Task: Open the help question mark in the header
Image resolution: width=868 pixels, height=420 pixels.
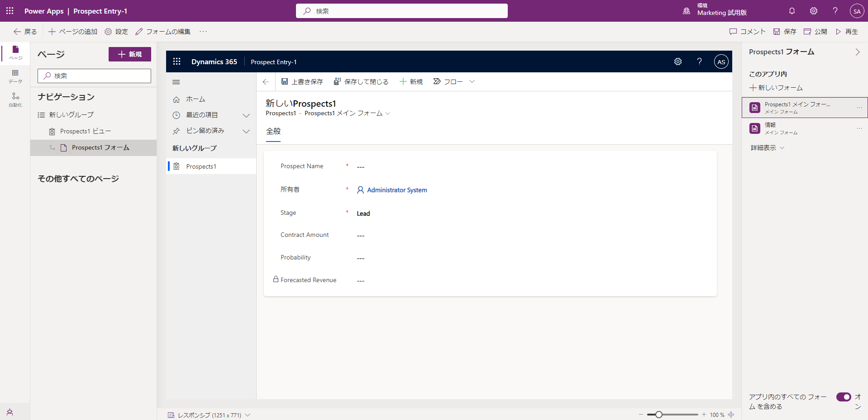Action: click(x=835, y=11)
